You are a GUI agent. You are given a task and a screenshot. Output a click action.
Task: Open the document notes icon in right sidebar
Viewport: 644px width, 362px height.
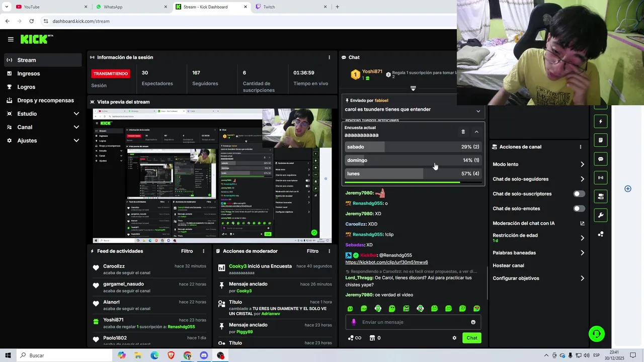tap(601, 140)
